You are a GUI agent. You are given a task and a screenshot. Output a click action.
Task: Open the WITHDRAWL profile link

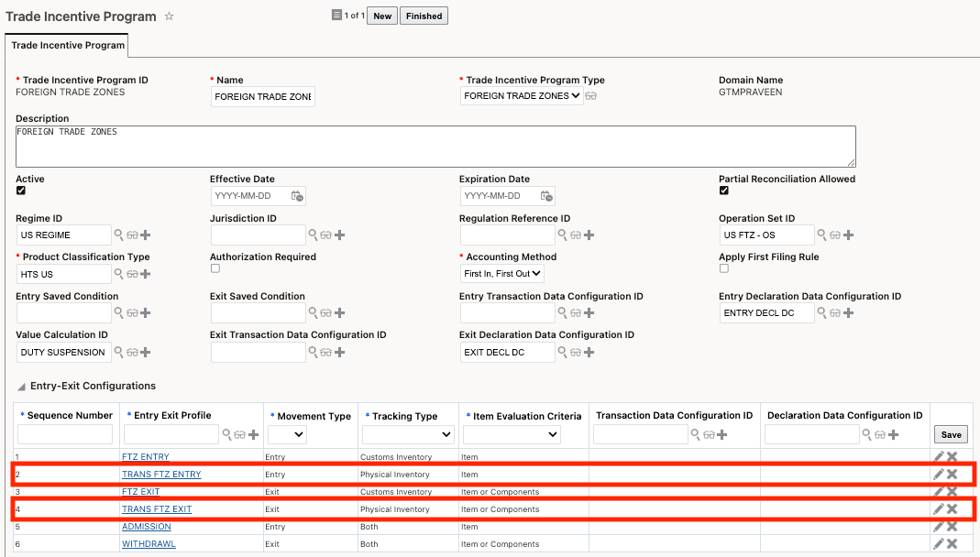point(149,544)
